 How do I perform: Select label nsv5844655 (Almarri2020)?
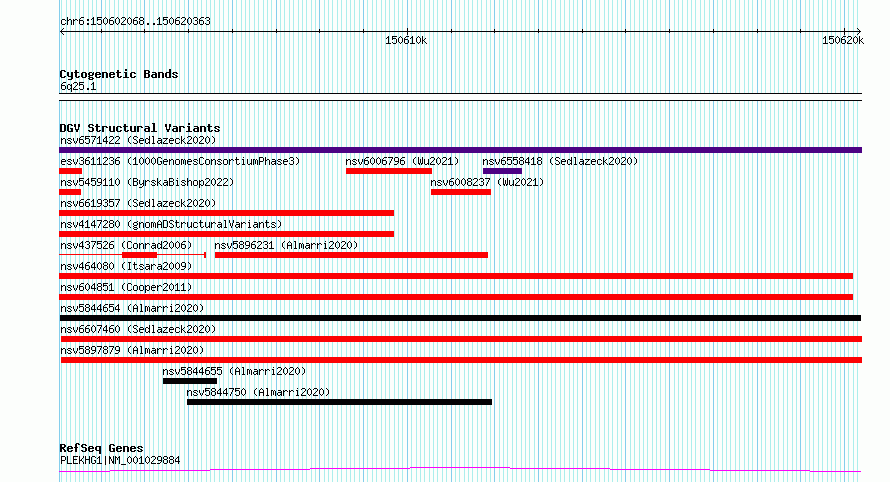[x=234, y=371]
